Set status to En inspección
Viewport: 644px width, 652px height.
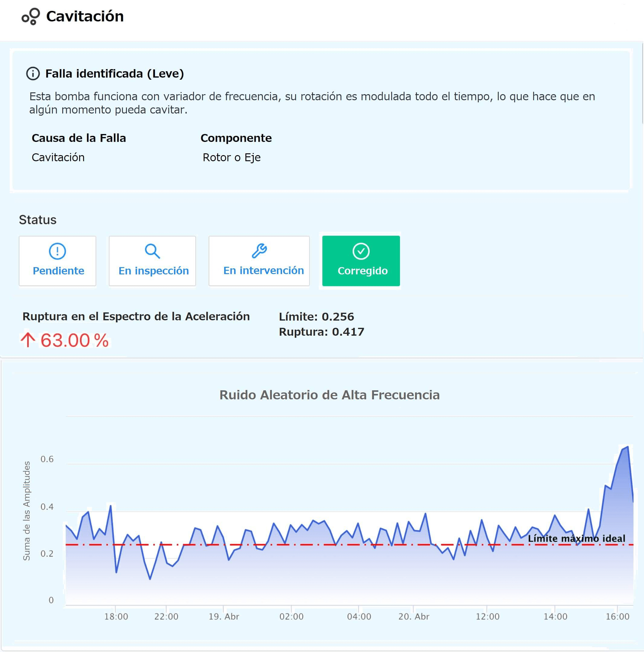pos(152,261)
